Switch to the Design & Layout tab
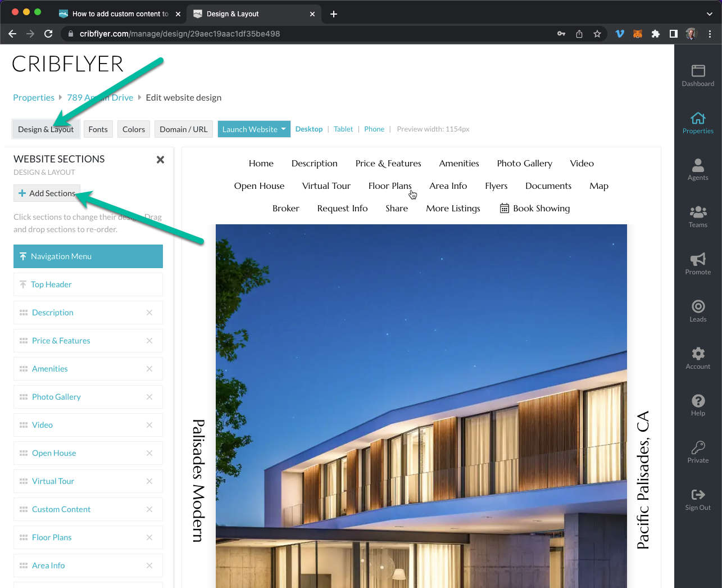 click(x=46, y=129)
